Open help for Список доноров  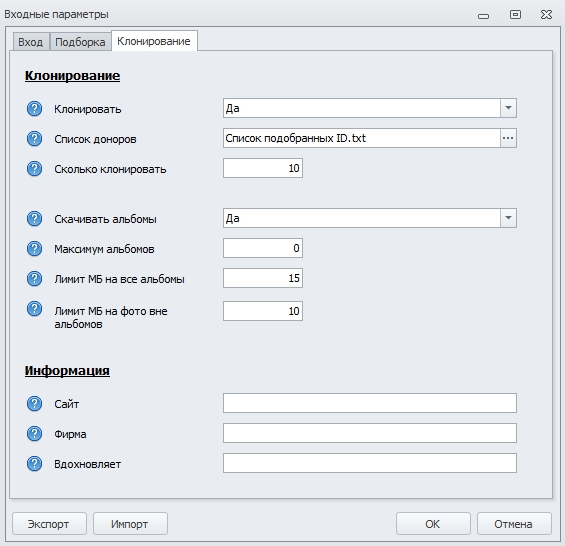35,138
